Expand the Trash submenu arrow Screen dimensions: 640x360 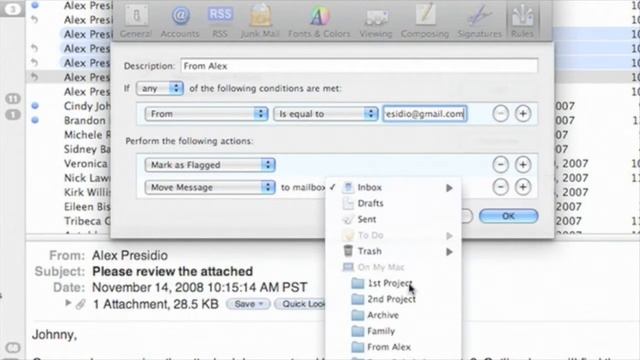point(449,252)
